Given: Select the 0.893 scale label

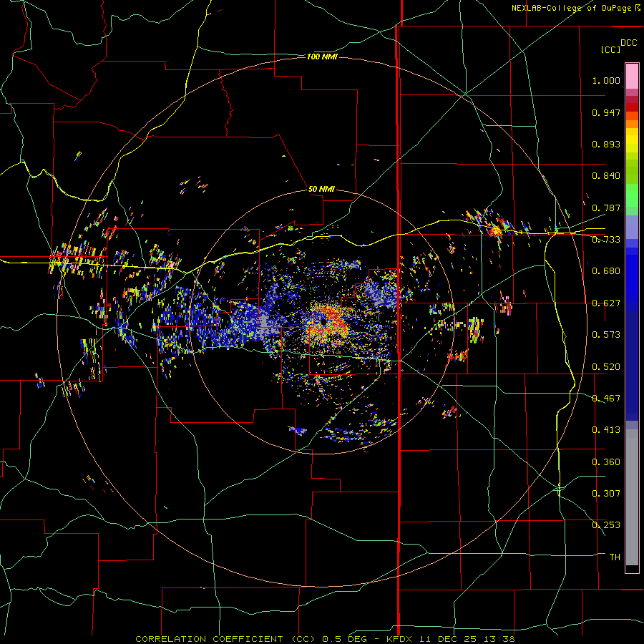Looking at the screenshot, I should coord(606,144).
